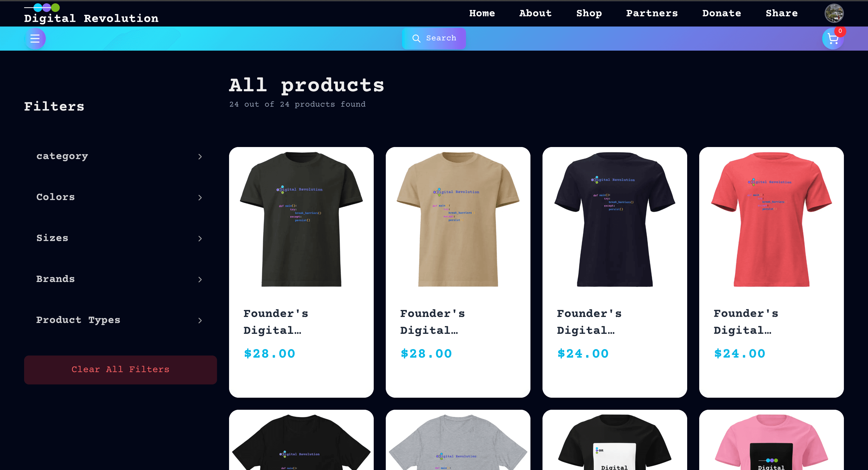Viewport: 868px width, 470px height.
Task: Go to the Home menu item
Action: pyautogui.click(x=482, y=13)
